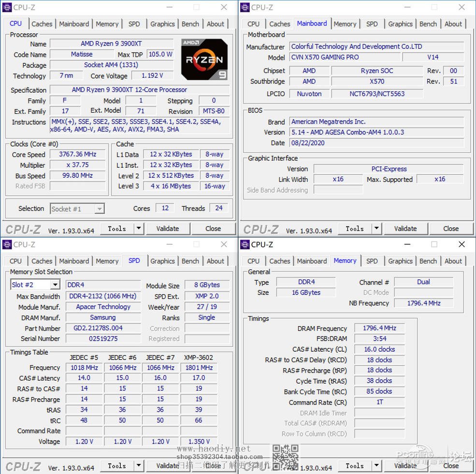Viewport: 476px width, 474px height.
Task: Click the Tools button in Memory window
Action: [355, 466]
